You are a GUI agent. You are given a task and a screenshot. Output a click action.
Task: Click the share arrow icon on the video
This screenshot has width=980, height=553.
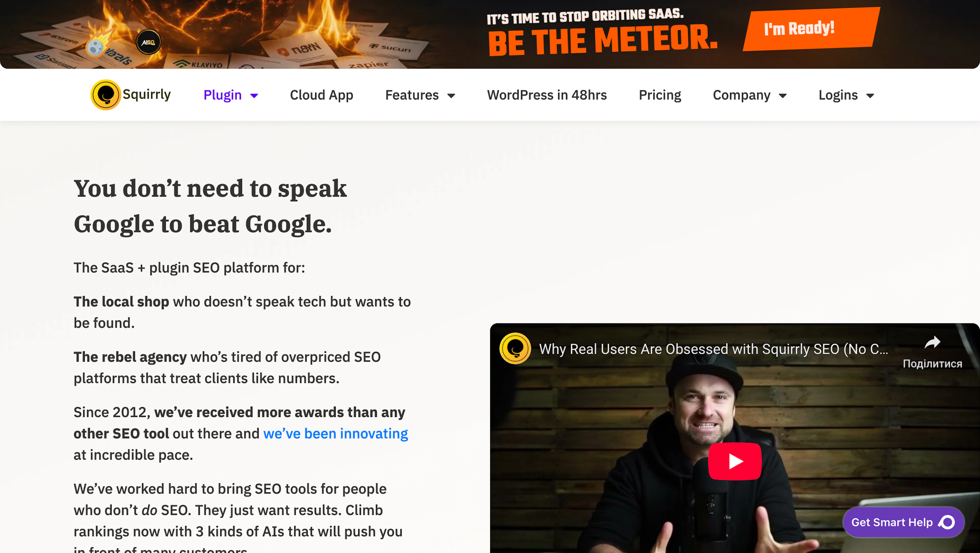(933, 342)
